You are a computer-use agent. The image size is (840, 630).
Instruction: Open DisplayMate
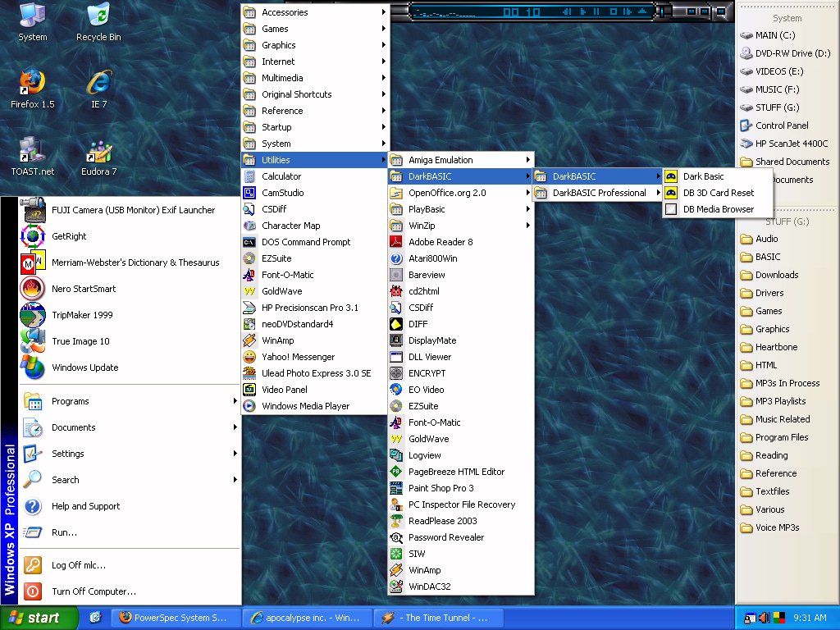(461, 340)
